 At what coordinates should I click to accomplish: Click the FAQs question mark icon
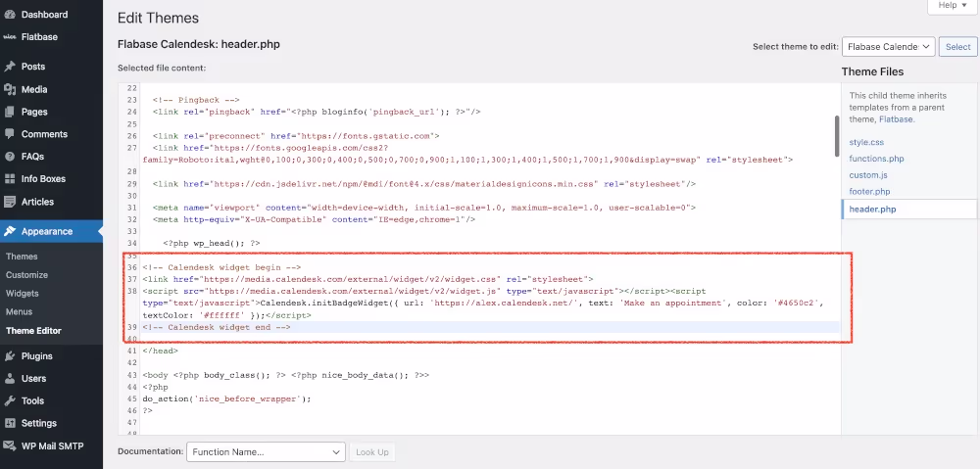coord(10,157)
